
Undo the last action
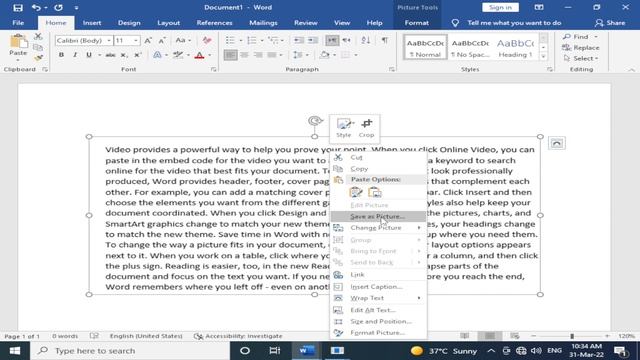pos(36,7)
